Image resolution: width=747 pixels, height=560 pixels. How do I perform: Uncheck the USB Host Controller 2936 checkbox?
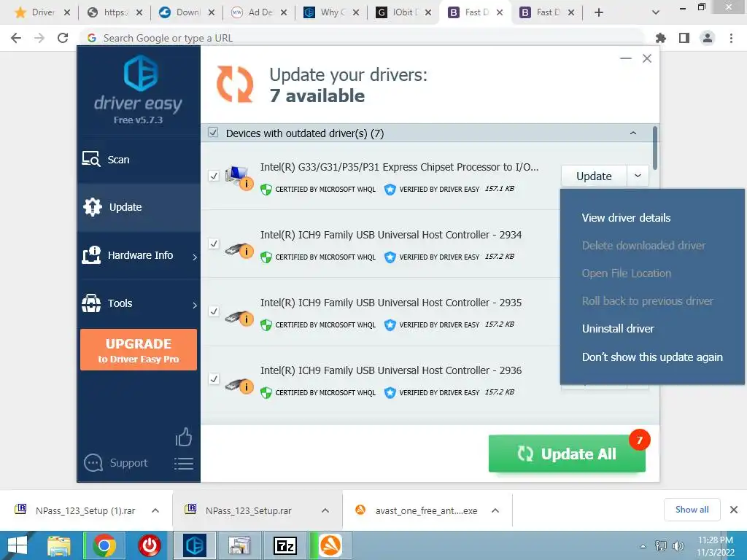pos(214,379)
